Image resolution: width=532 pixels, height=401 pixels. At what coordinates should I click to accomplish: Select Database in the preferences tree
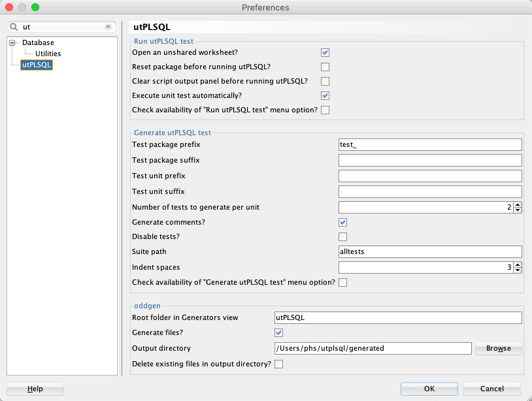tap(38, 42)
